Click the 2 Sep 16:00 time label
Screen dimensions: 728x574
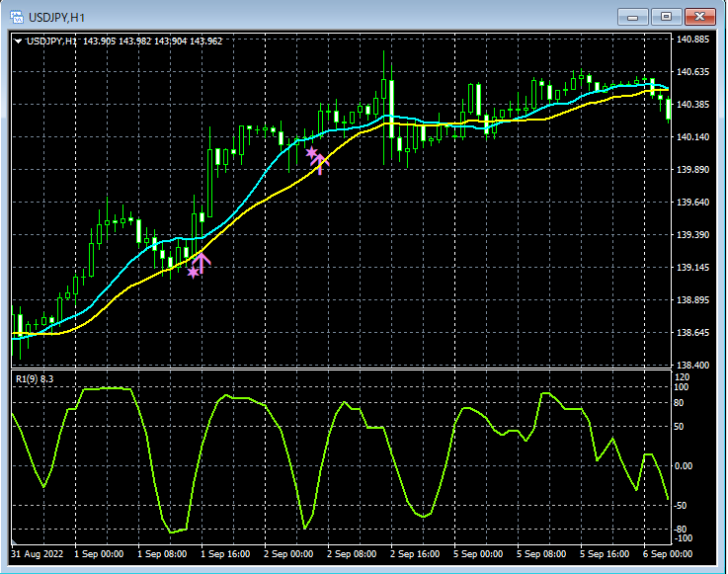415,554
